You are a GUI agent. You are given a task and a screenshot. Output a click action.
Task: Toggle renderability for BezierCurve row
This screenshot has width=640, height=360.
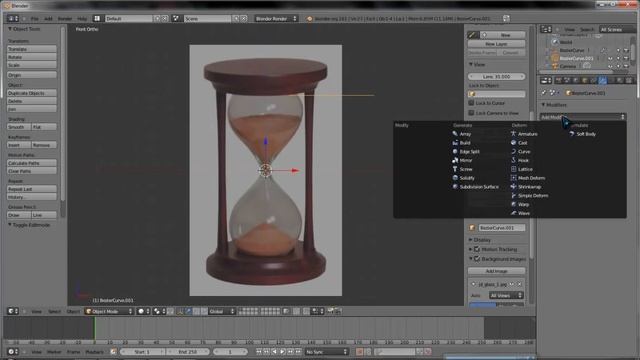point(626,50)
